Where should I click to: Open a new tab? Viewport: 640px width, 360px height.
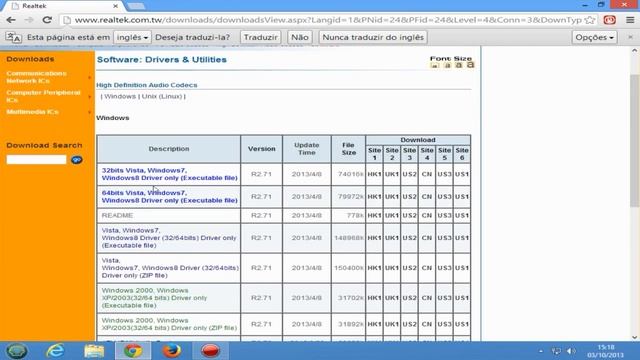136,6
